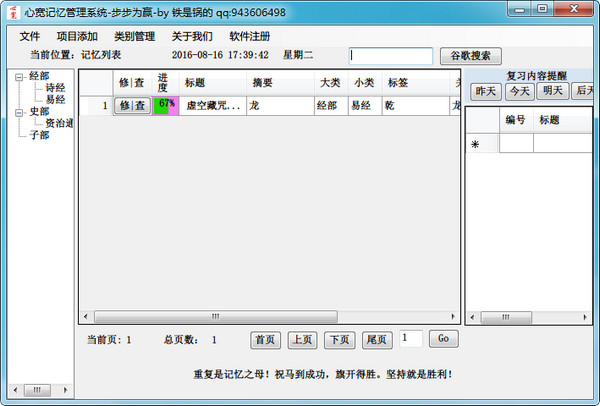
Task: Click the Go button
Action: pos(443,339)
